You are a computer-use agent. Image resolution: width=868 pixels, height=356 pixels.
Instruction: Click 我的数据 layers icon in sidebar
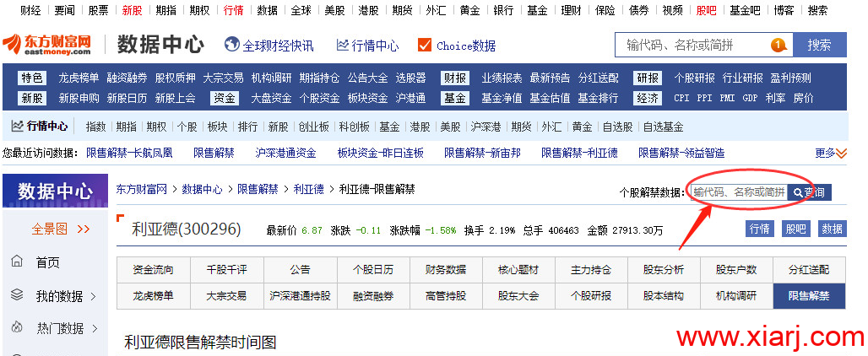(18, 295)
